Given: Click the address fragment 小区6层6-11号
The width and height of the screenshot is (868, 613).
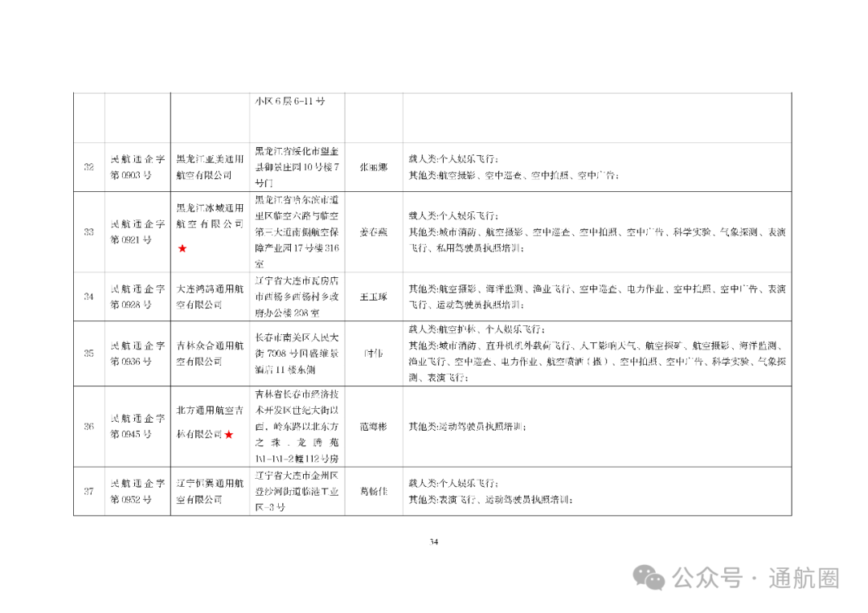Looking at the screenshot, I should 290,101.
